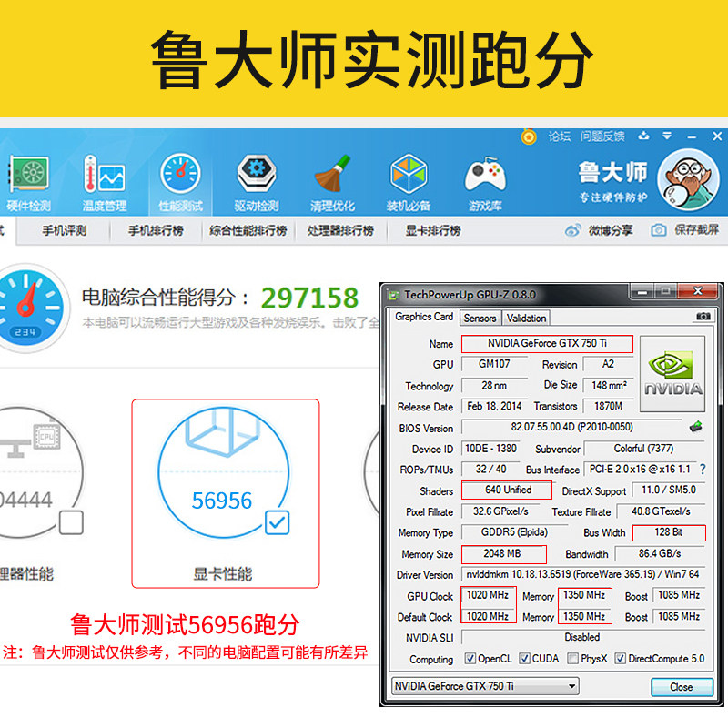Click the gold medal icon in title bar
This screenshot has height=728, width=728.
(x=529, y=136)
